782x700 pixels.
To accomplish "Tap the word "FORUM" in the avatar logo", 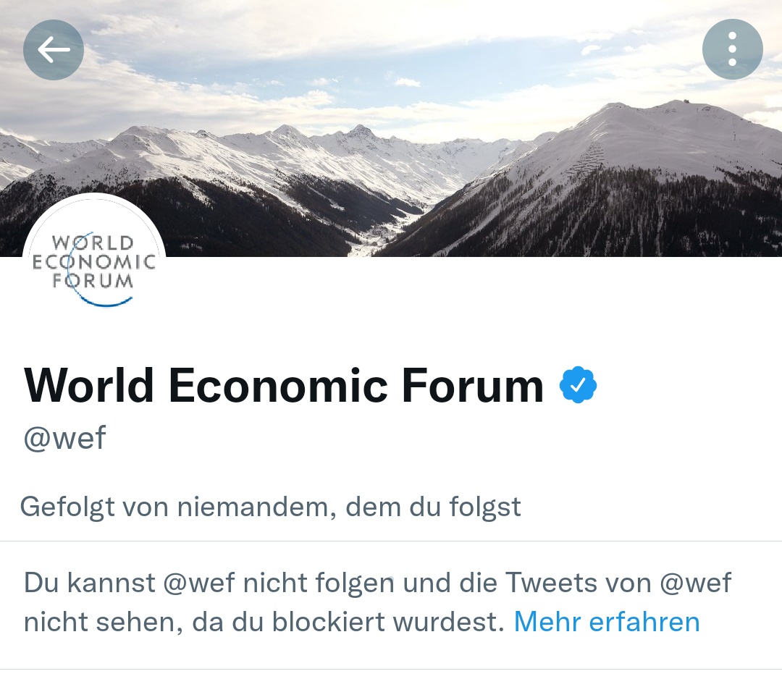I will point(94,280).
